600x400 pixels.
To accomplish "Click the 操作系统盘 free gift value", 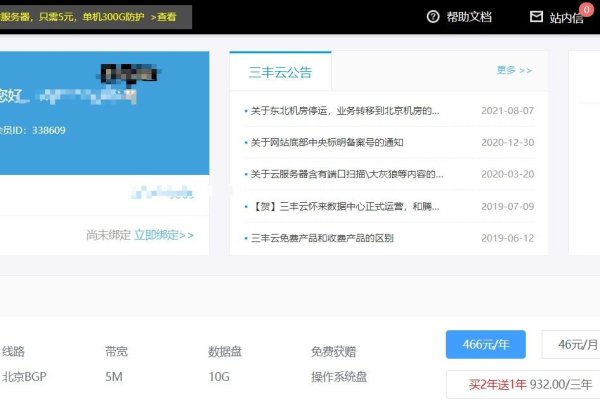I will [339, 377].
